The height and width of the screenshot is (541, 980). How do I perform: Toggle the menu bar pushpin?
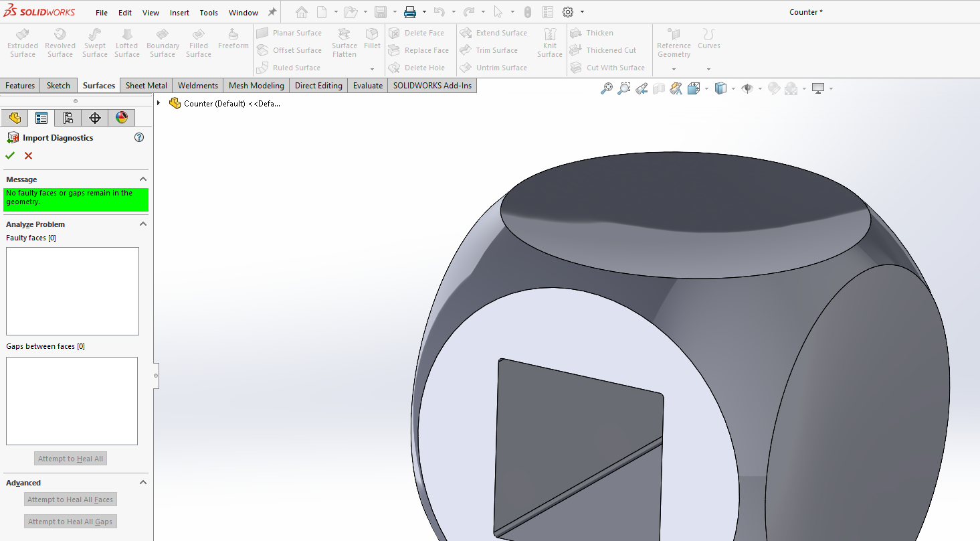[x=272, y=11]
